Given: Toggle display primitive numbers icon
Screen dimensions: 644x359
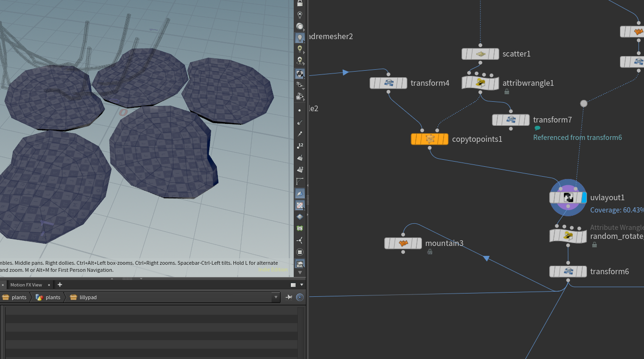Looking at the screenshot, I should pos(300,170).
